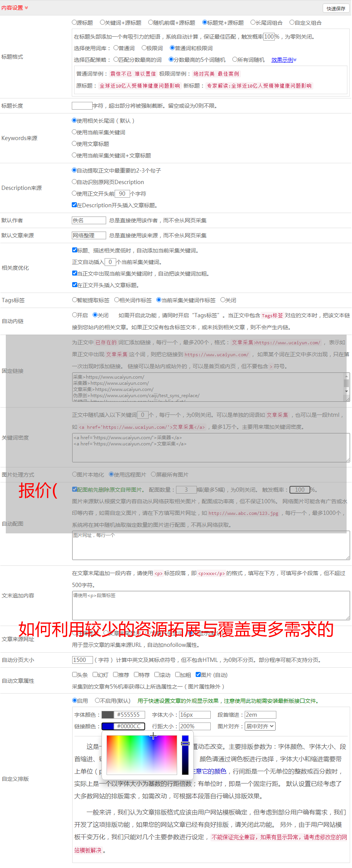The image size is (352, 868).
Task: Click the 字体颜色 gray color swatch
Action: [108, 715]
